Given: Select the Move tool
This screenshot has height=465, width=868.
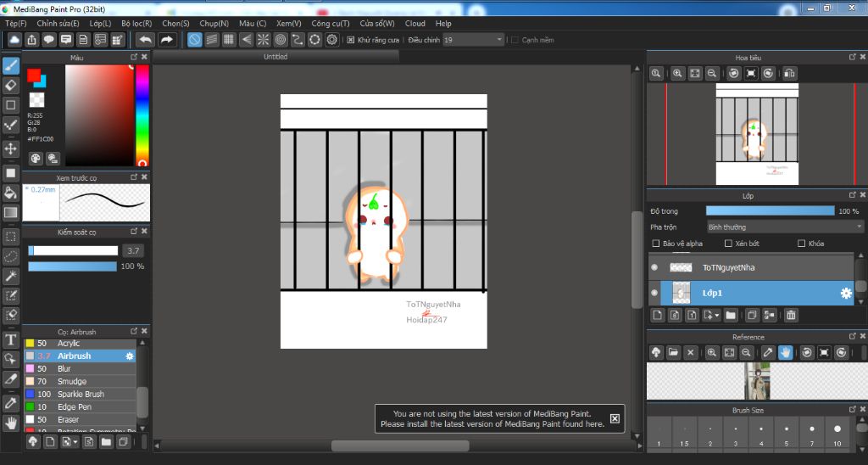Looking at the screenshot, I should (x=10, y=148).
